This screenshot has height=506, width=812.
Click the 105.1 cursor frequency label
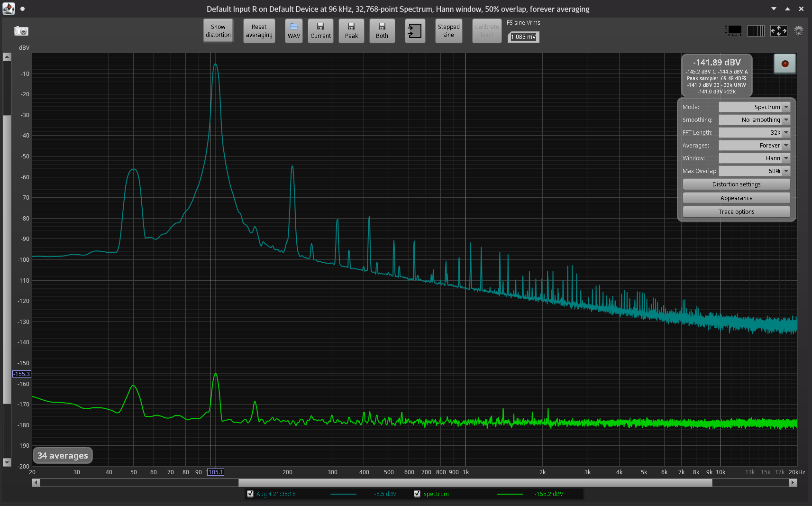[216, 472]
